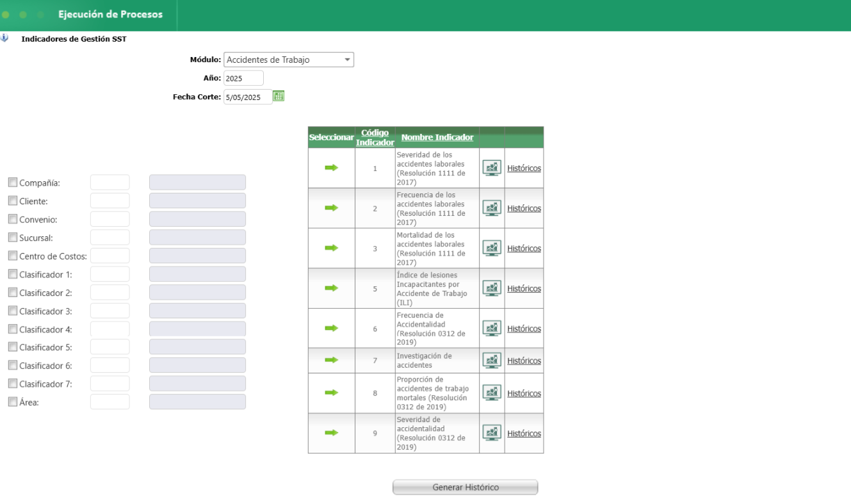Click the Indicadores de Gestión SST heading
This screenshot has width=851, height=504.
74,39
